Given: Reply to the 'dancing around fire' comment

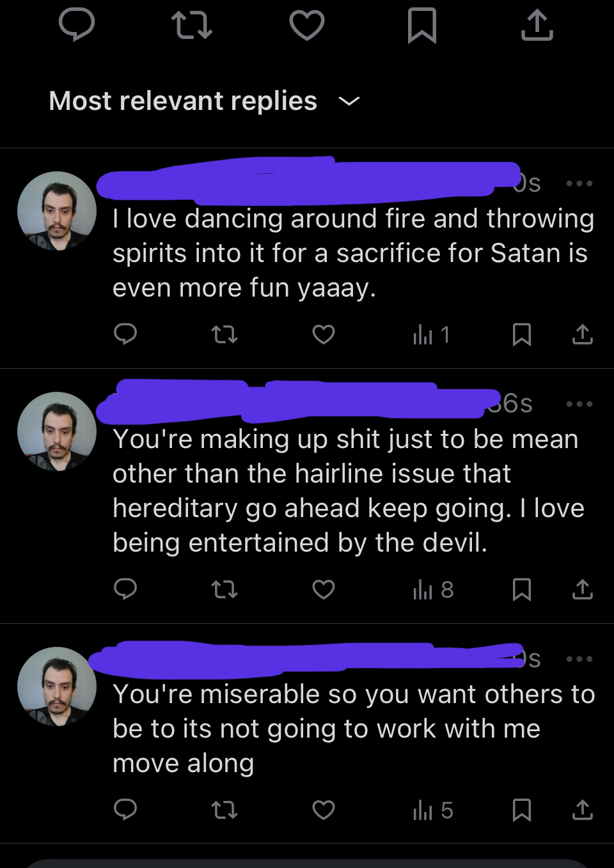Looking at the screenshot, I should pos(125,334).
